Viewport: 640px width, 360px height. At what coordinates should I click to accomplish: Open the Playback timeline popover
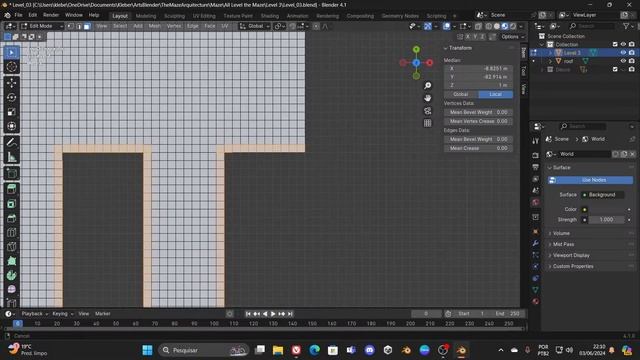click(34, 313)
